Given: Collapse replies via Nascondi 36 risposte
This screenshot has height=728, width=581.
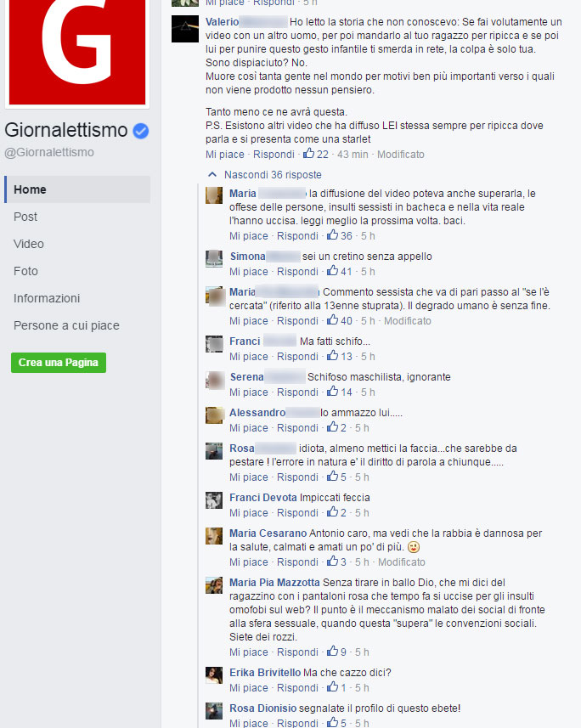Looking at the screenshot, I should 273,175.
